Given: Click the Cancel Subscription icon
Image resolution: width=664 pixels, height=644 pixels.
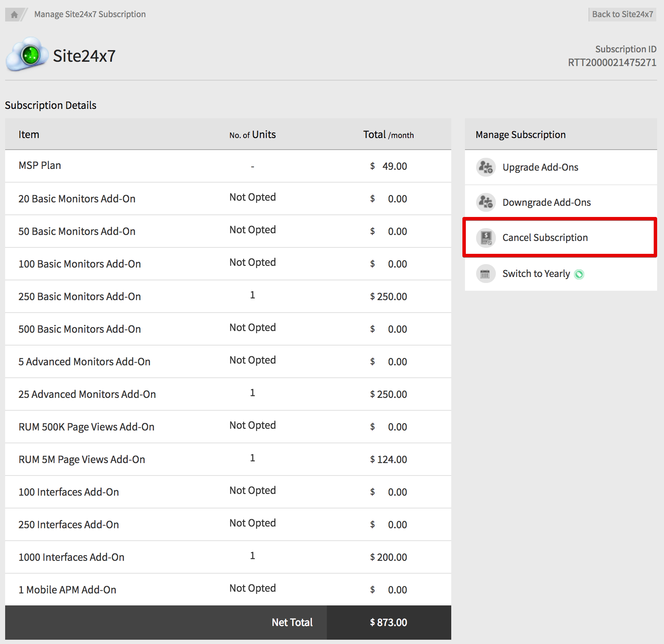Looking at the screenshot, I should tap(486, 238).
